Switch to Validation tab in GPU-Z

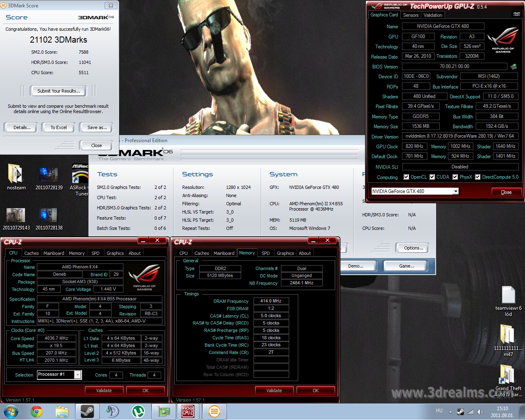433,15
